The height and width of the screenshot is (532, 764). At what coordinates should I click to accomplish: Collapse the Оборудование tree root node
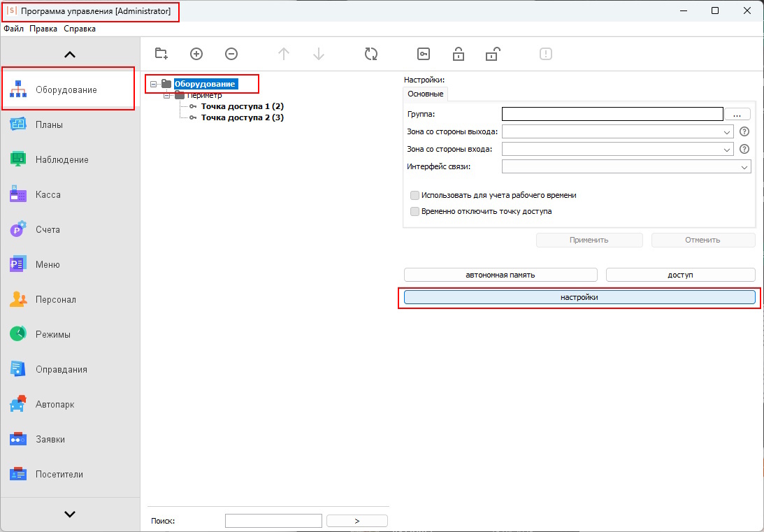(154, 85)
